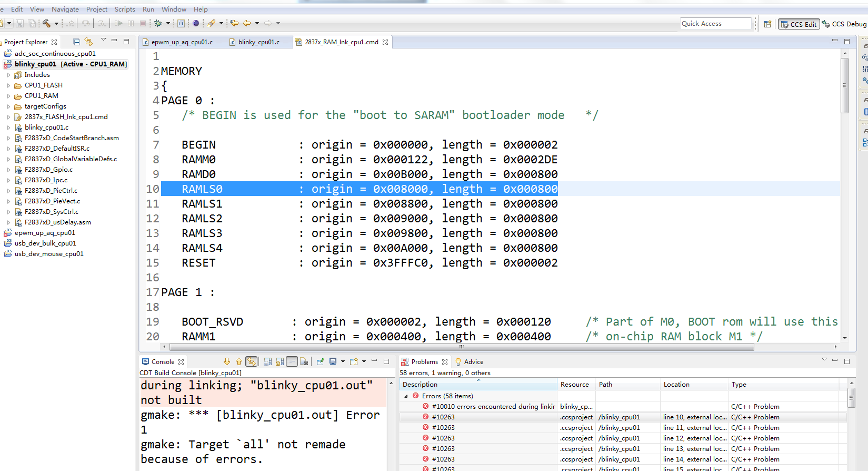Launch the green bug Debug icon
The image size is (868, 471).
click(157, 23)
